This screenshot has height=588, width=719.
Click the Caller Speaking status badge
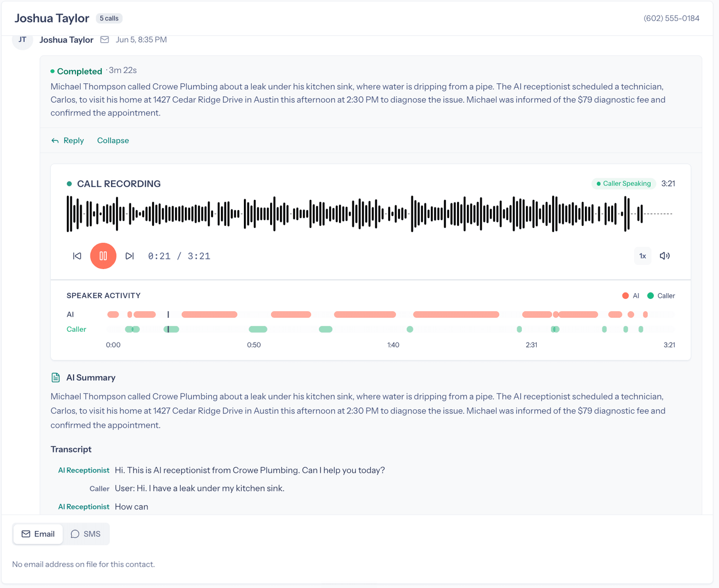click(623, 183)
